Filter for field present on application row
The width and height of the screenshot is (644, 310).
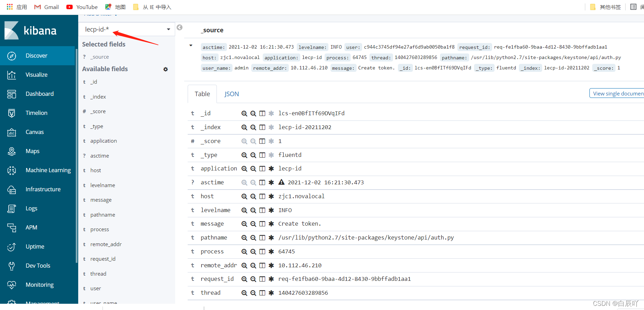[271, 169]
